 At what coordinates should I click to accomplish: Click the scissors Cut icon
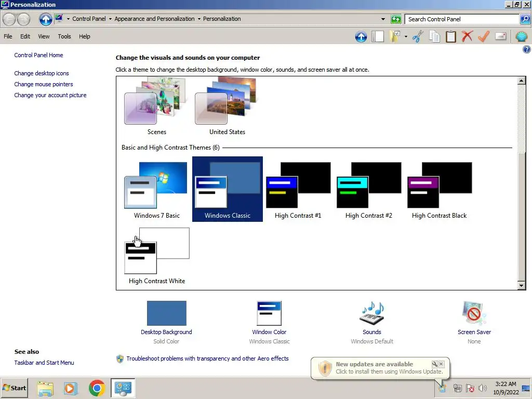(418, 36)
